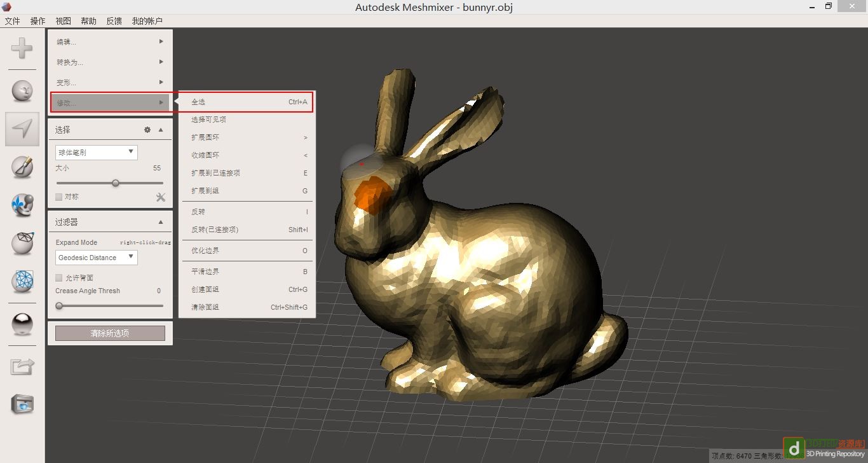Open the Edit wireframe sphere tool
868x463 pixels.
click(22, 243)
